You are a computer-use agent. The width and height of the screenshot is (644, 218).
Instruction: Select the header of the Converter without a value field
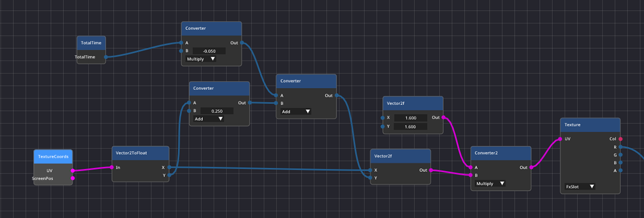pyautogui.click(x=306, y=81)
